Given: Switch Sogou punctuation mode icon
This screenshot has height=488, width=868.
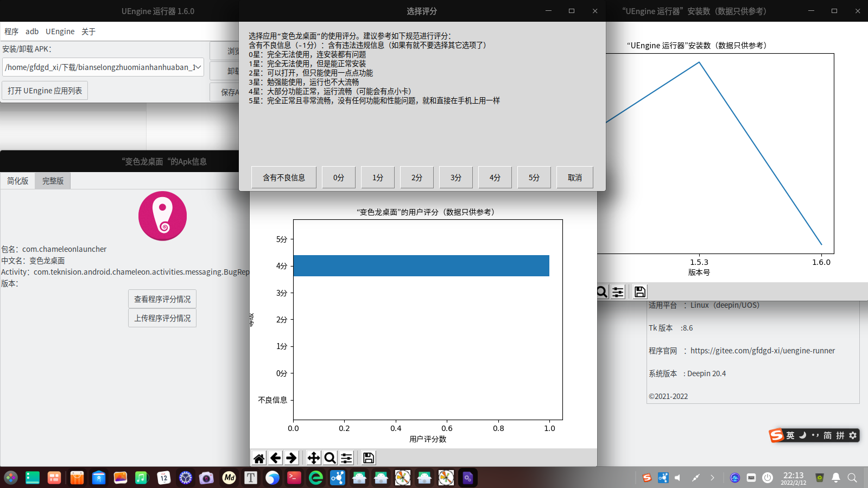Looking at the screenshot, I should 815,435.
